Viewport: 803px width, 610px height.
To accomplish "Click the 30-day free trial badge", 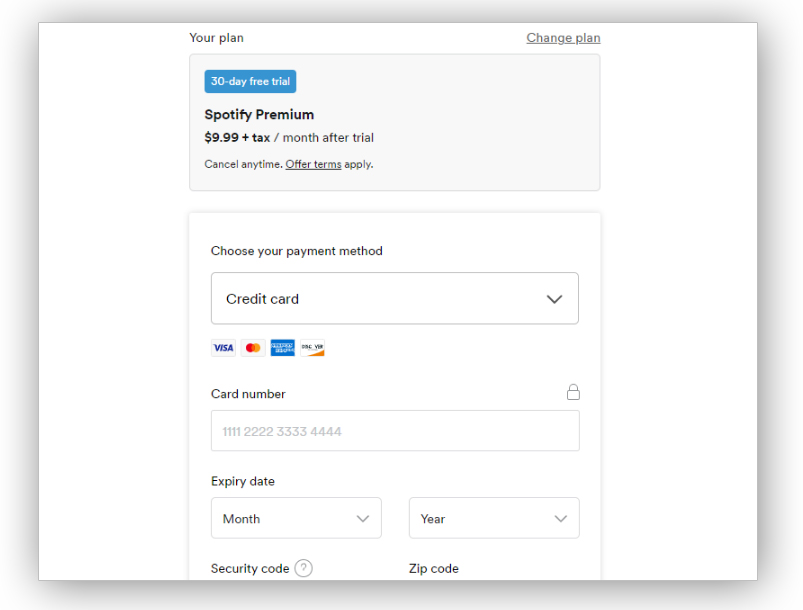I will (x=249, y=81).
